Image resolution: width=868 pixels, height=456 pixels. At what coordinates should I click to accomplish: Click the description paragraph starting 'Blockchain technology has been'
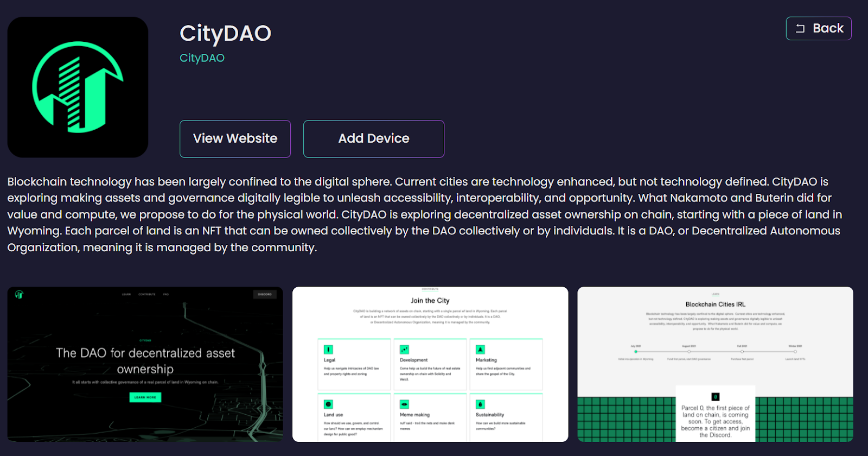click(425, 214)
